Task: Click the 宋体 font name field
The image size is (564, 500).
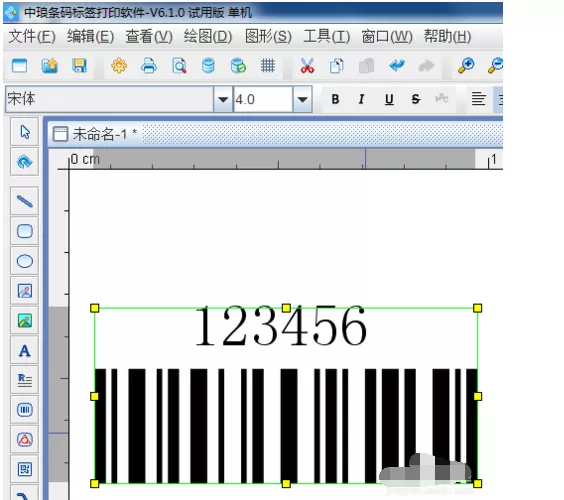Action: [110, 99]
